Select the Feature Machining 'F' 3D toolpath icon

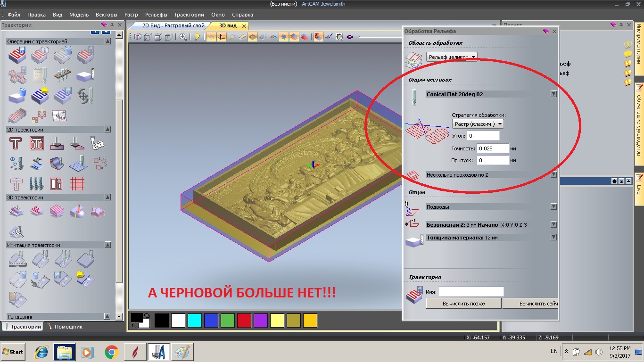tap(36, 211)
